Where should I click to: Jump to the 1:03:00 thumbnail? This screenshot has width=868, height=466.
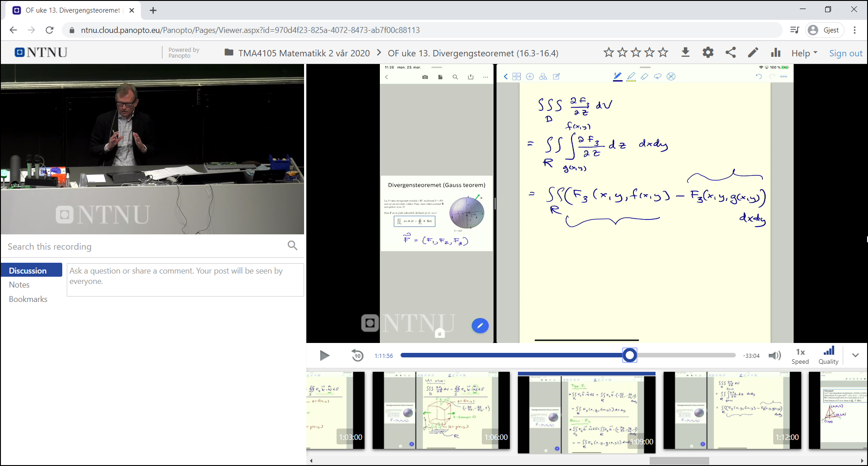[335, 410]
